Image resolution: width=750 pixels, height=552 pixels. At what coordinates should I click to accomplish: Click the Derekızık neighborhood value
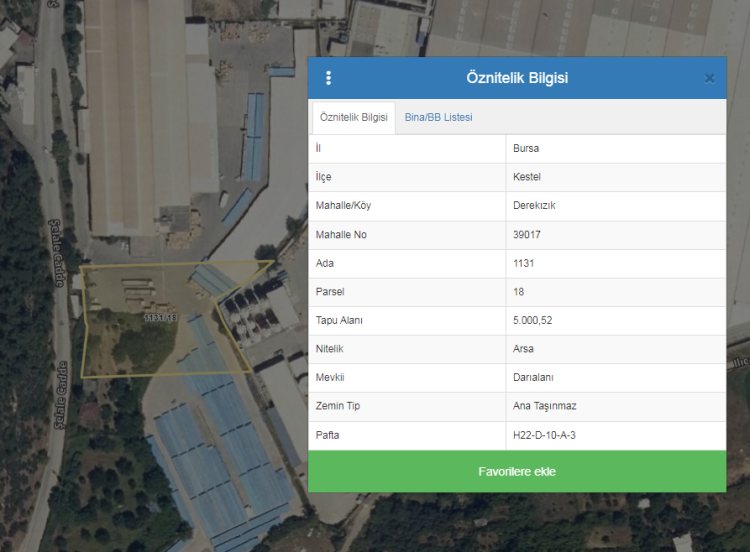534,206
